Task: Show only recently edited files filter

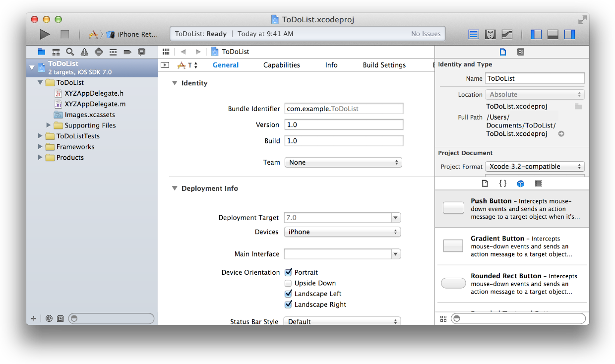Action: [x=49, y=318]
